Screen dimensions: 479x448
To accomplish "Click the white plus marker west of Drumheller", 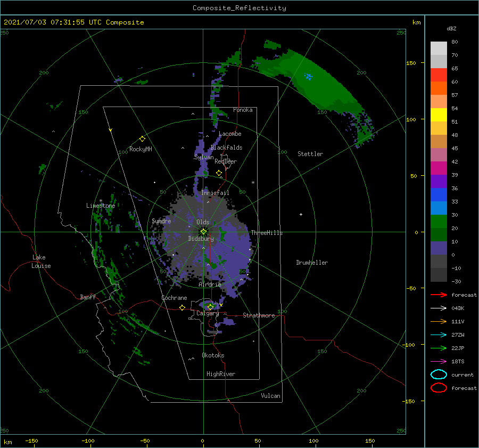I will tap(301, 214).
